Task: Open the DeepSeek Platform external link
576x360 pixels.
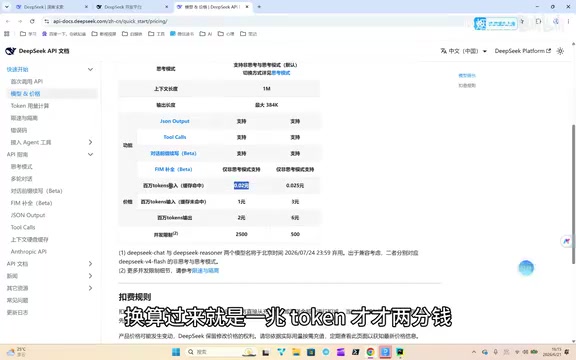Action: click(x=522, y=51)
